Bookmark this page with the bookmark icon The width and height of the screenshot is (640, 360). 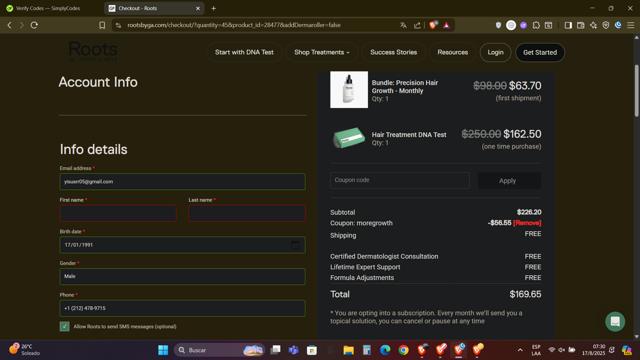point(102,25)
